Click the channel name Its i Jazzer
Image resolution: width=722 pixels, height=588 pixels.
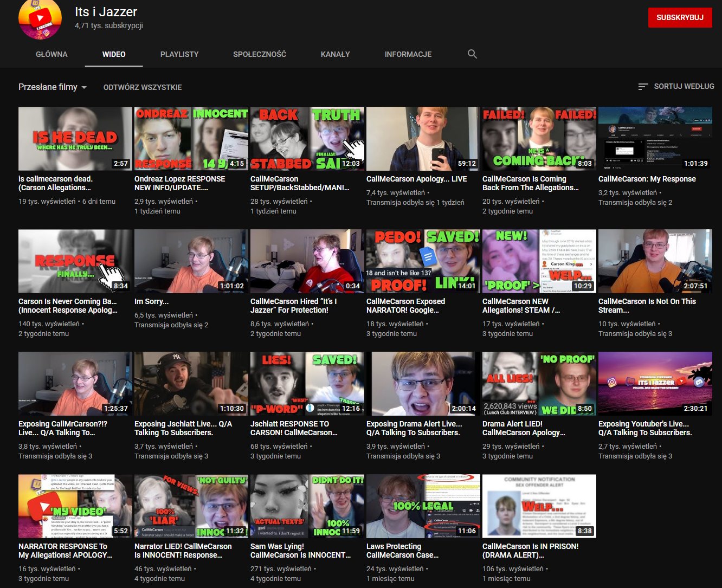pyautogui.click(x=106, y=12)
